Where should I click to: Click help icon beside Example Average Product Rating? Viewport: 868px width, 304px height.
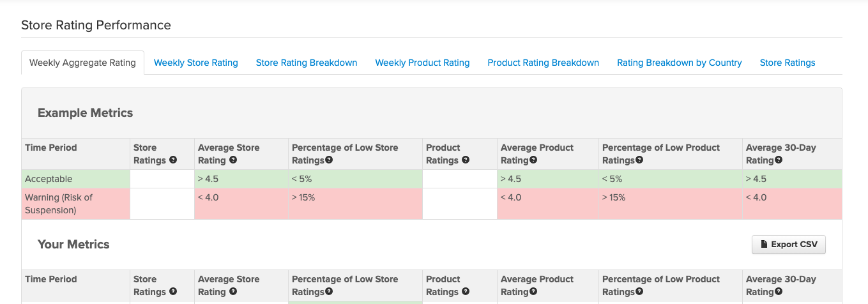click(x=533, y=161)
